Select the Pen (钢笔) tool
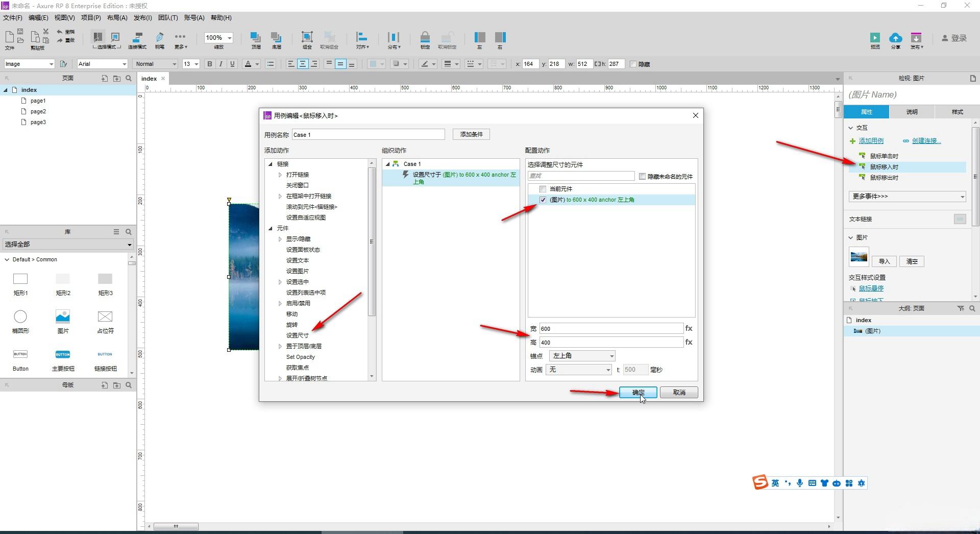This screenshot has height=534, width=980. point(160,37)
